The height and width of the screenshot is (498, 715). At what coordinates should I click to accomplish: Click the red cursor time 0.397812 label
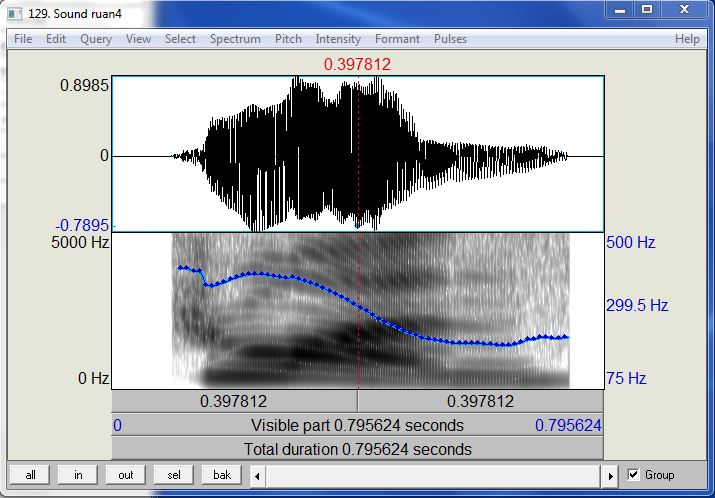point(357,64)
